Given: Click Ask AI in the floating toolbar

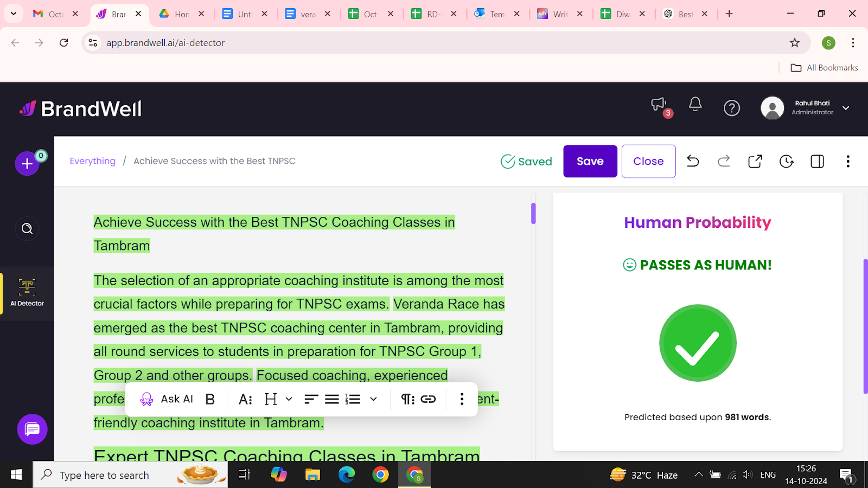Looking at the screenshot, I should [x=167, y=399].
